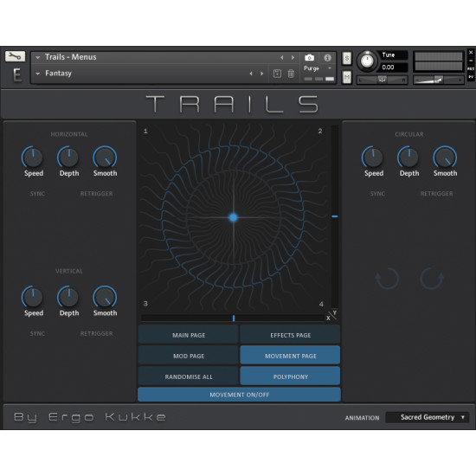The image size is (476, 476).
Task: Toggle Circular SYNC
Action: pyautogui.click(x=377, y=194)
